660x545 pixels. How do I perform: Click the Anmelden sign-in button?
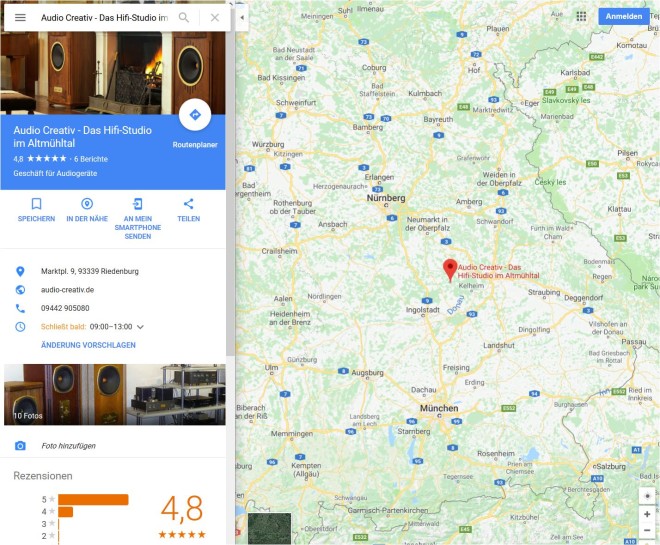tap(624, 16)
